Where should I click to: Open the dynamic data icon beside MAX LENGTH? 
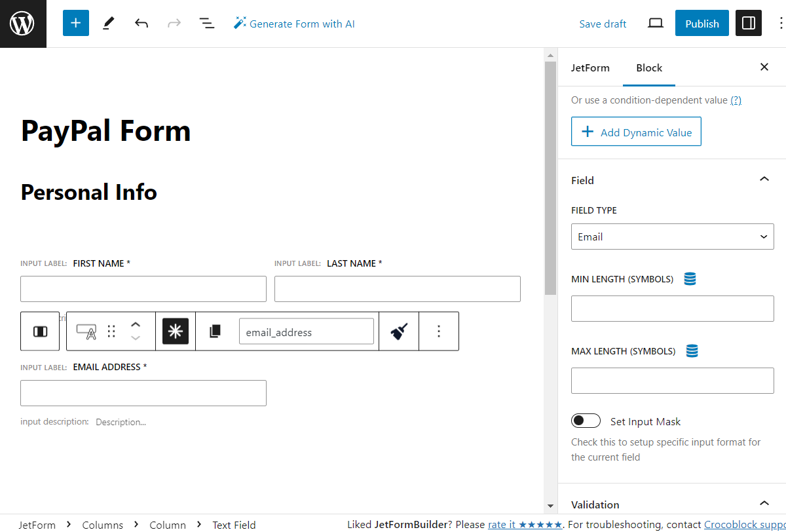pyautogui.click(x=692, y=351)
